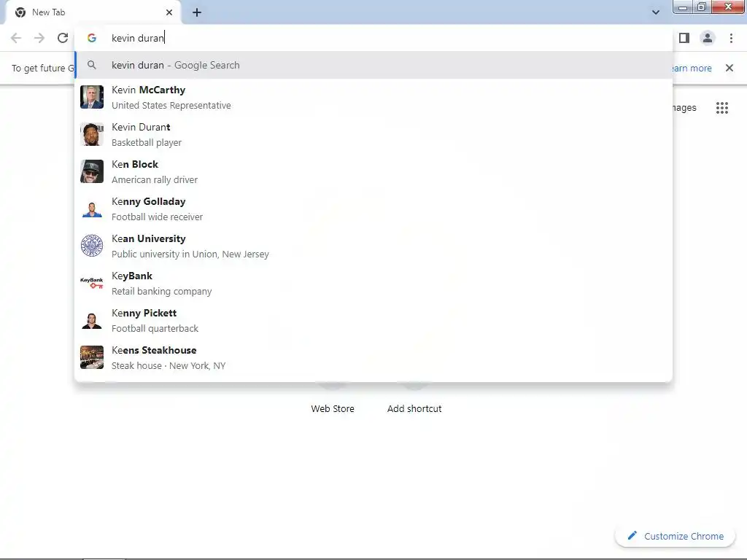Open the Google apps grid
This screenshot has width=747, height=560.
(721, 108)
